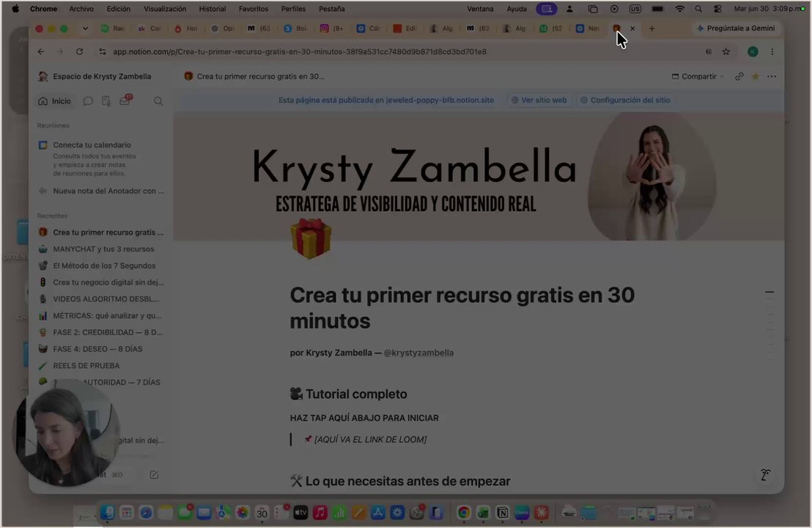
Task: Open VIDEOS ALGORITMO DESBL... page
Action: coord(101,299)
